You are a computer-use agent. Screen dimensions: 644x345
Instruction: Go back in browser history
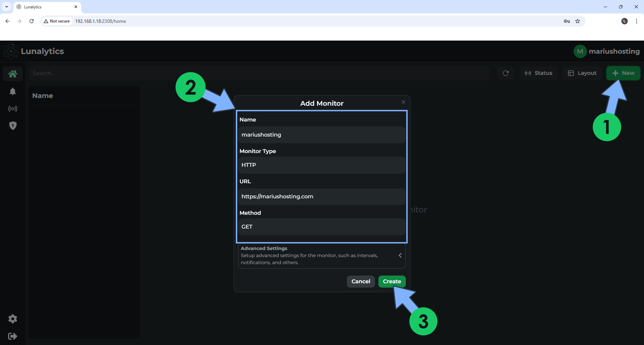7,21
